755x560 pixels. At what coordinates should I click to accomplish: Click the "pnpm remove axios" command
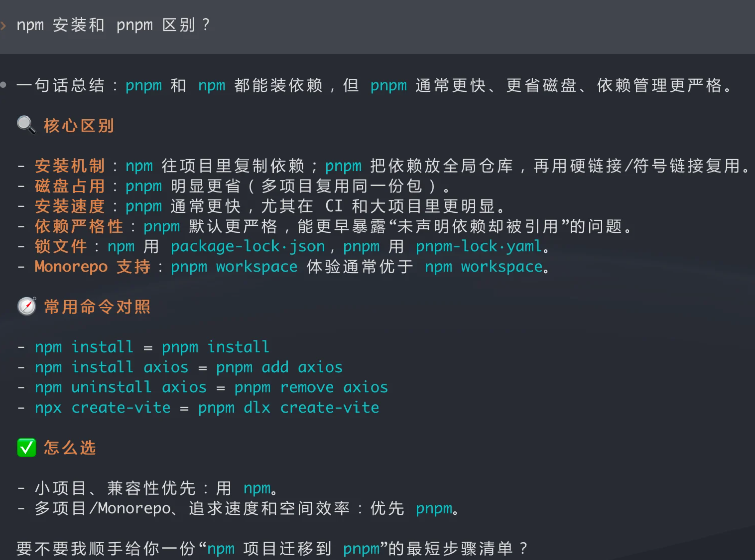(311, 387)
